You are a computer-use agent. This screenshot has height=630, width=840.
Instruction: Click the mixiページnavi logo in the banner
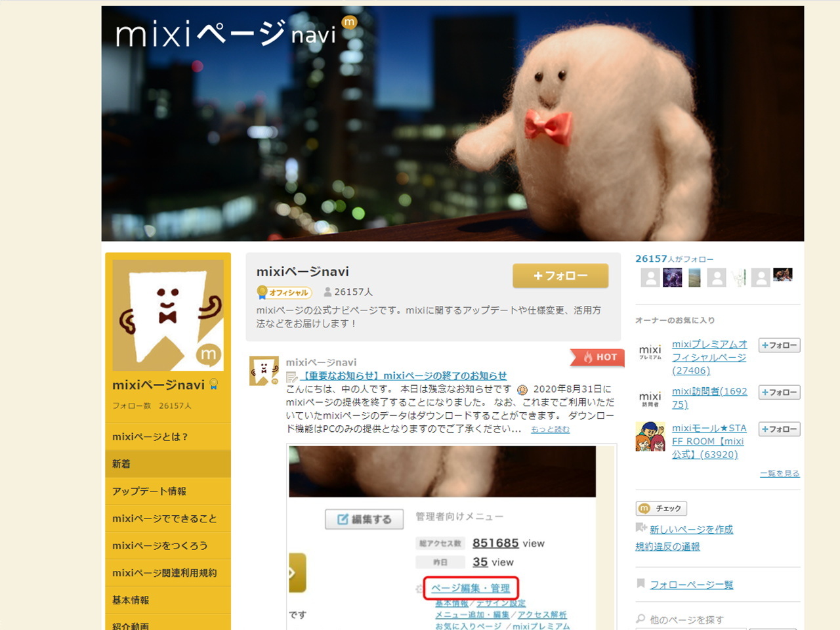[x=236, y=31]
